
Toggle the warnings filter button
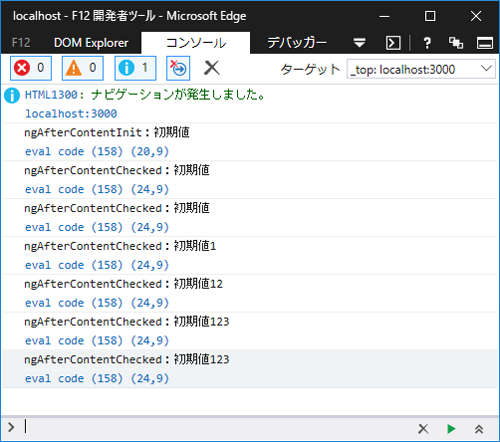tap(83, 68)
